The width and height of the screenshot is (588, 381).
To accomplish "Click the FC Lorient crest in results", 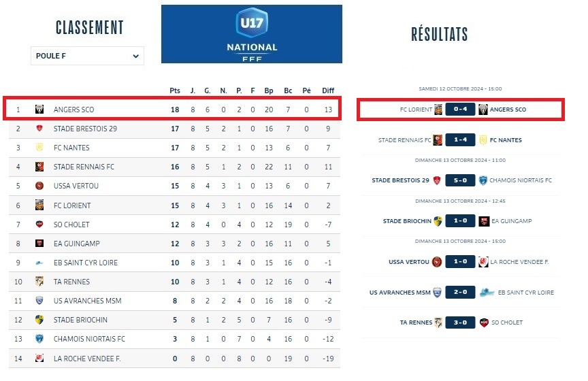I will 438,110.
